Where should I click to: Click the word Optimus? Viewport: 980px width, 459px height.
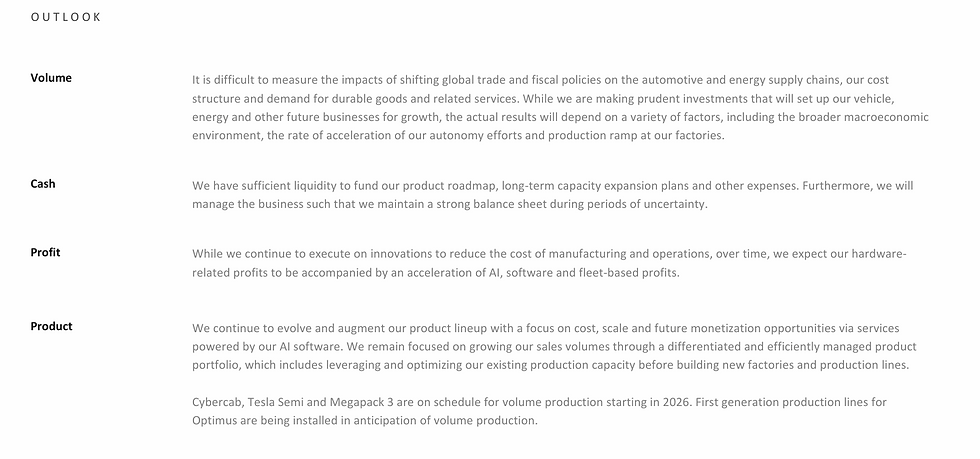point(215,421)
